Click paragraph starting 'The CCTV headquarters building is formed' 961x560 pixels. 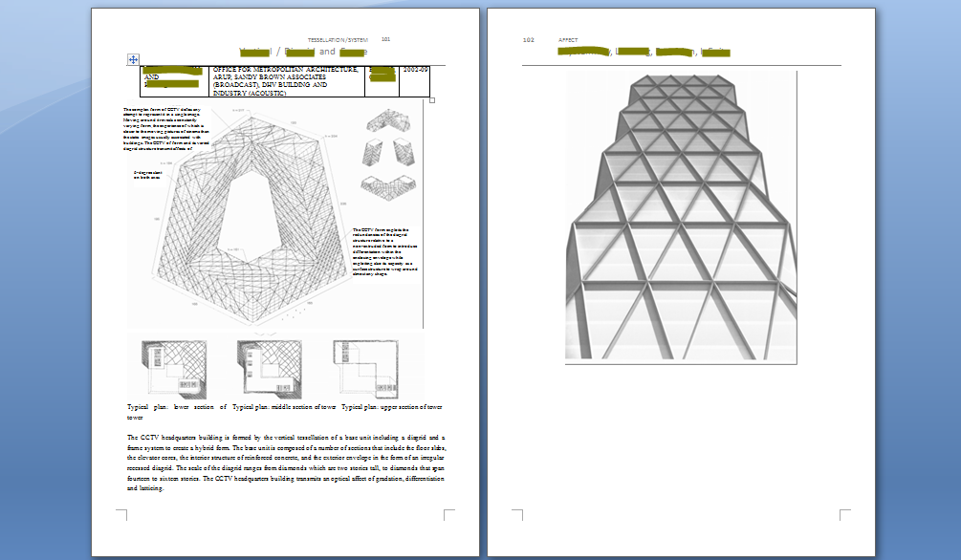coord(286,463)
